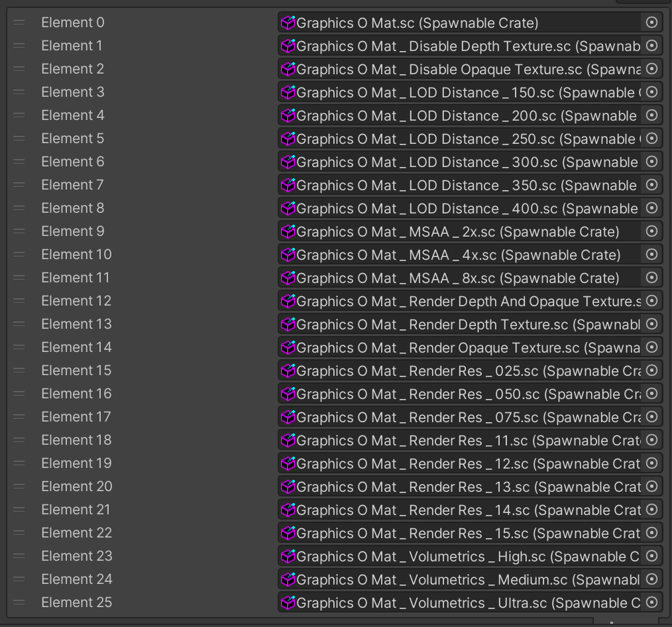
Task: Open object picker for Element 10
Action: [651, 254]
